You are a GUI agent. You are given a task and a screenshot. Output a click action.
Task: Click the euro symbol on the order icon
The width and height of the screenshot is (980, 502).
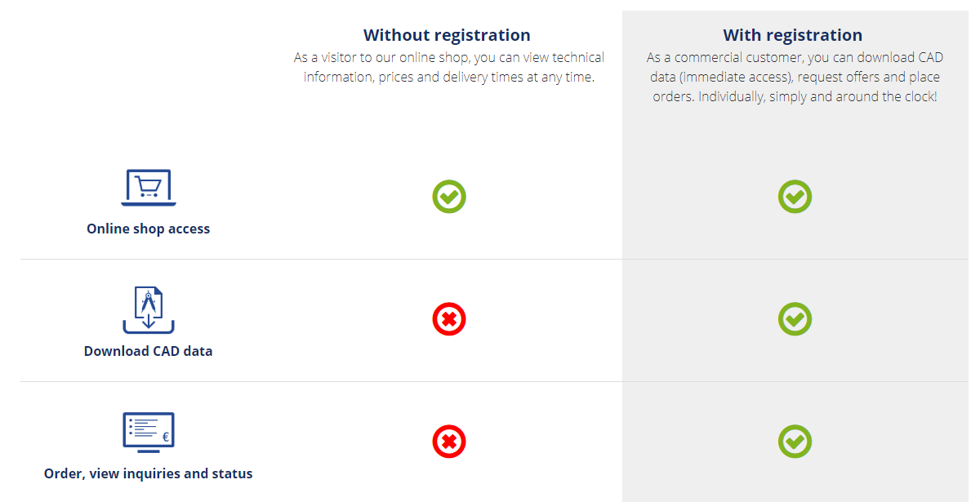click(166, 438)
